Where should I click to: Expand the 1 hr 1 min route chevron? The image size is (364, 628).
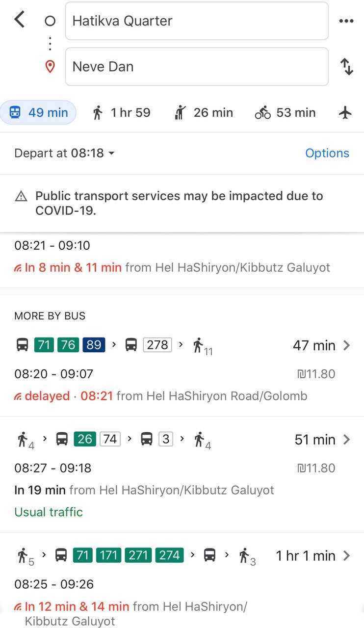coord(347,556)
